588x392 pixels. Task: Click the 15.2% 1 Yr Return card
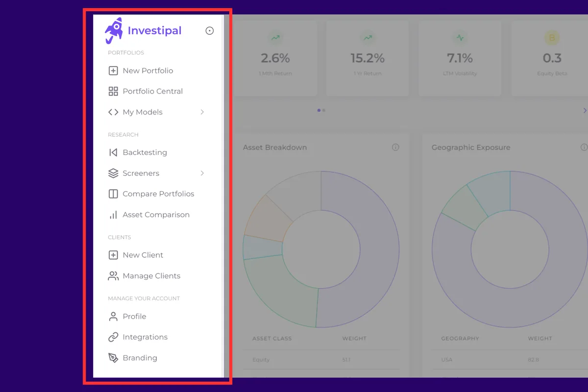pos(367,58)
